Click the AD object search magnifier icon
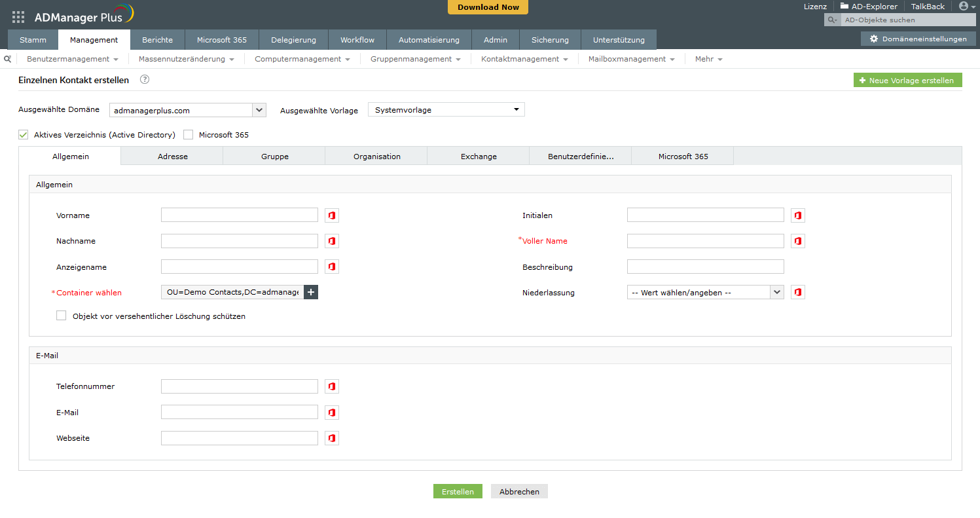Screen dimensions: 980x518 (x=832, y=20)
